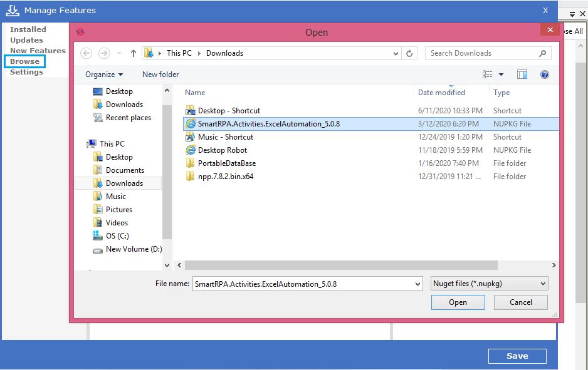The width and height of the screenshot is (588, 370).
Task: Open the Help question mark icon
Action: point(544,75)
